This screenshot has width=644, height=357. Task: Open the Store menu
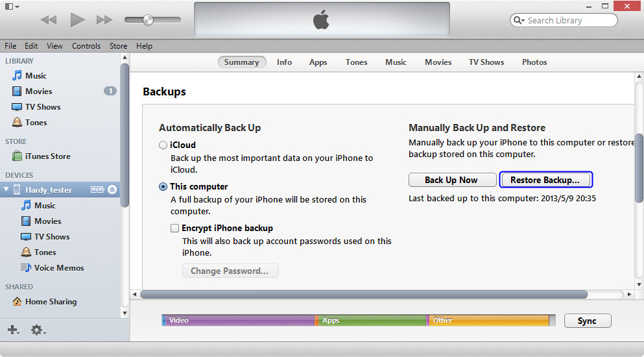click(118, 45)
